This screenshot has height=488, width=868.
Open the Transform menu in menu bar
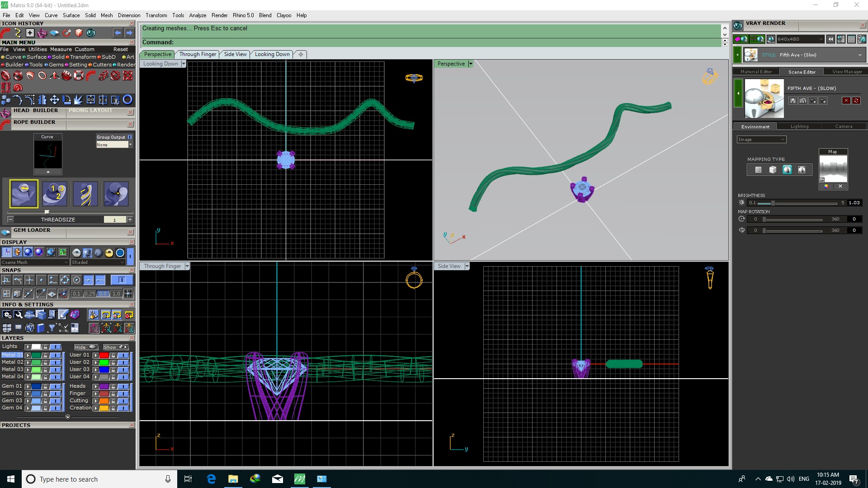click(x=156, y=15)
